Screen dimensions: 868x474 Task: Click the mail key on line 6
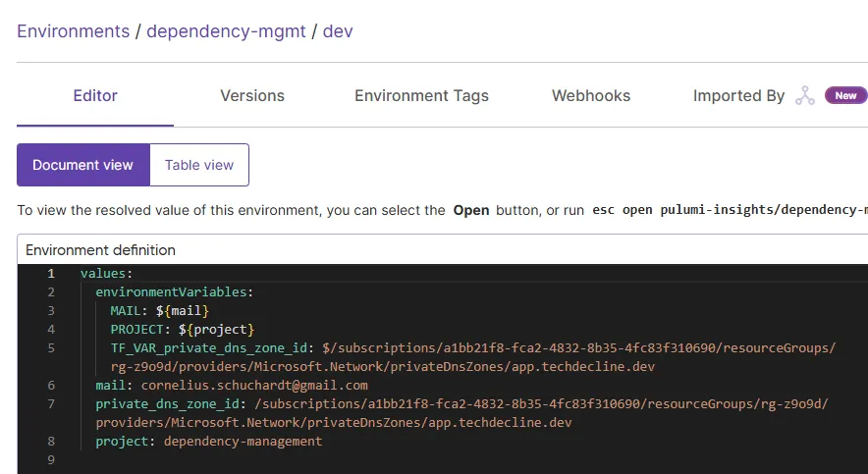[111, 385]
